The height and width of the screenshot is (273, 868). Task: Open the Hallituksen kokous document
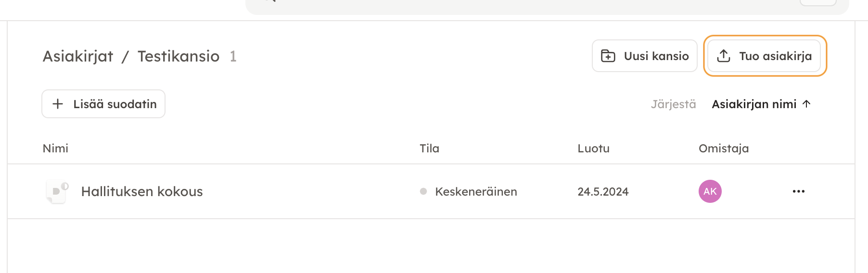[x=142, y=191]
